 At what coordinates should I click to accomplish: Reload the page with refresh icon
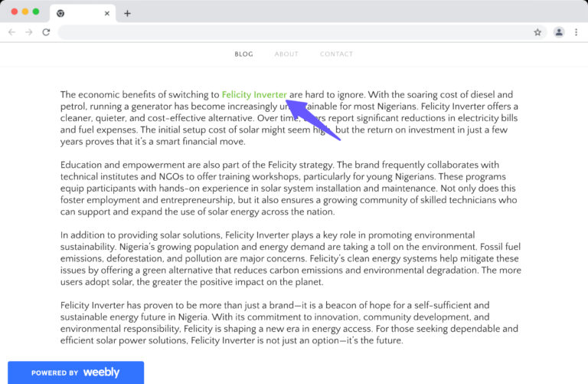(46, 32)
